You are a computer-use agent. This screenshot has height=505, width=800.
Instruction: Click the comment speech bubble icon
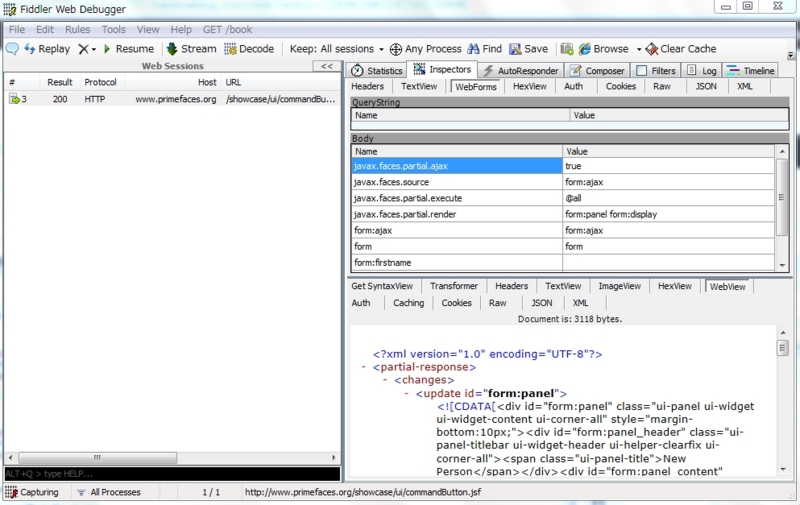tap(12, 49)
